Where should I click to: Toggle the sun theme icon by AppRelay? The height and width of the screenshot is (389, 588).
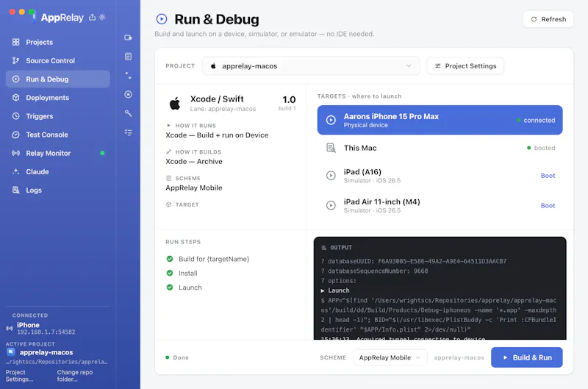click(x=102, y=17)
